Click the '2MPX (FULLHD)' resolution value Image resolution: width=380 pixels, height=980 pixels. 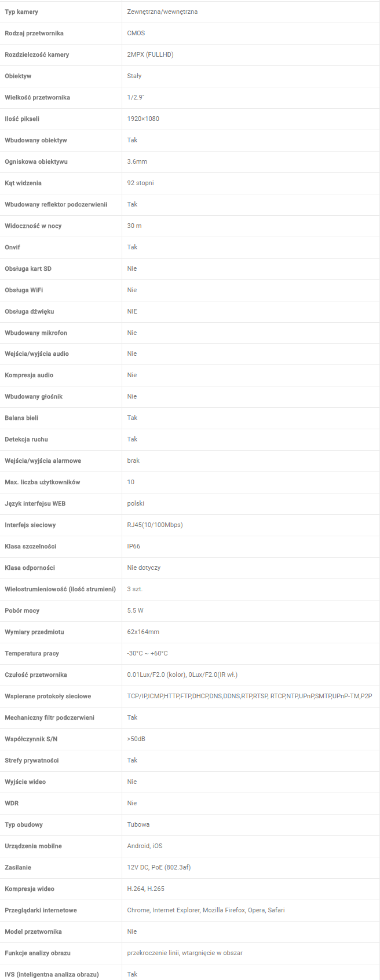pyautogui.click(x=150, y=54)
